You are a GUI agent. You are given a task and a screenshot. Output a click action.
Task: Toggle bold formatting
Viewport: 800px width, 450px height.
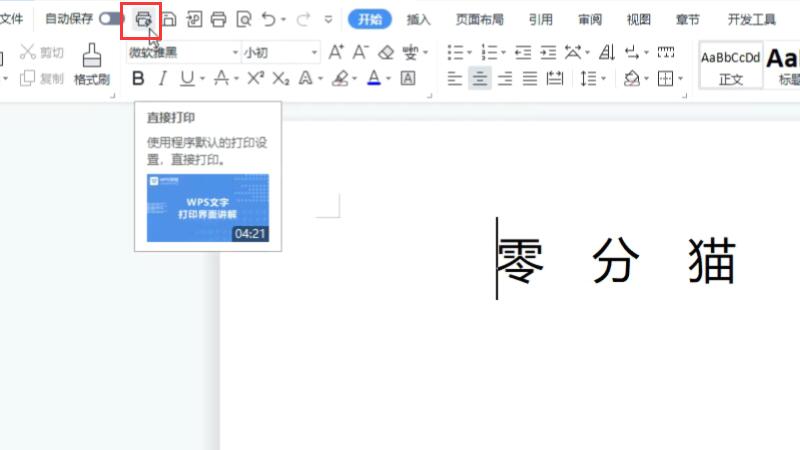(x=138, y=78)
